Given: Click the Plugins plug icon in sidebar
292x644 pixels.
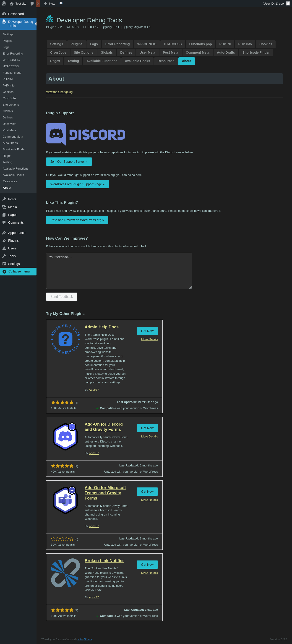Looking at the screenshot, I should click(x=4, y=241).
